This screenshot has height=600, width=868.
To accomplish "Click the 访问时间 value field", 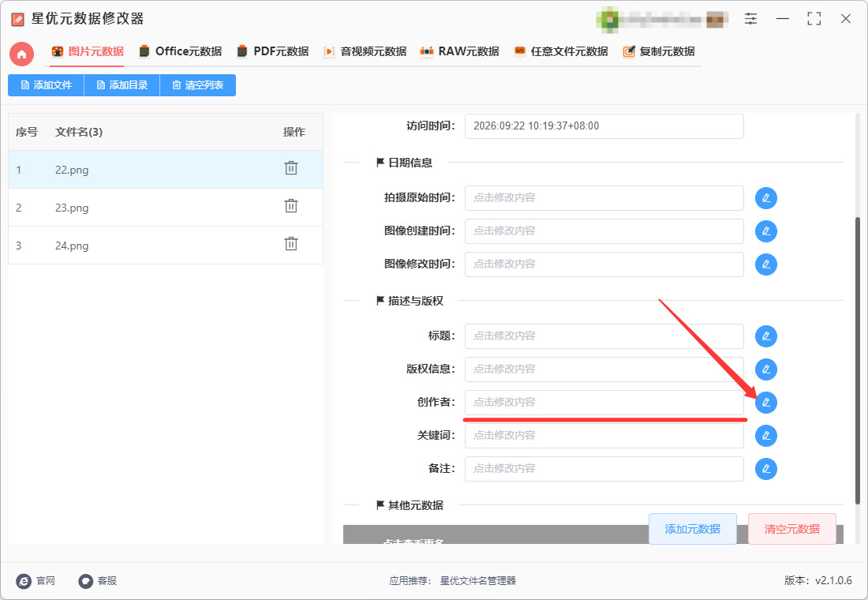I will tap(604, 126).
